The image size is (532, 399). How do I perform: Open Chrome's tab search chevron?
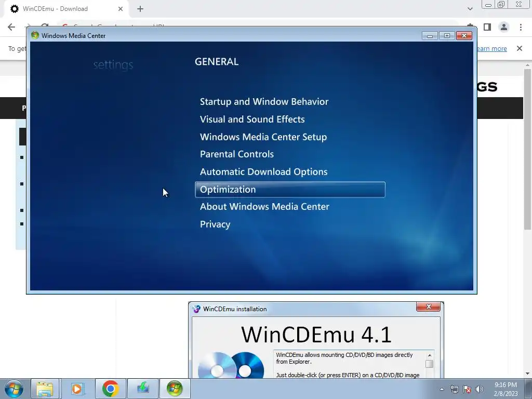pyautogui.click(x=470, y=9)
